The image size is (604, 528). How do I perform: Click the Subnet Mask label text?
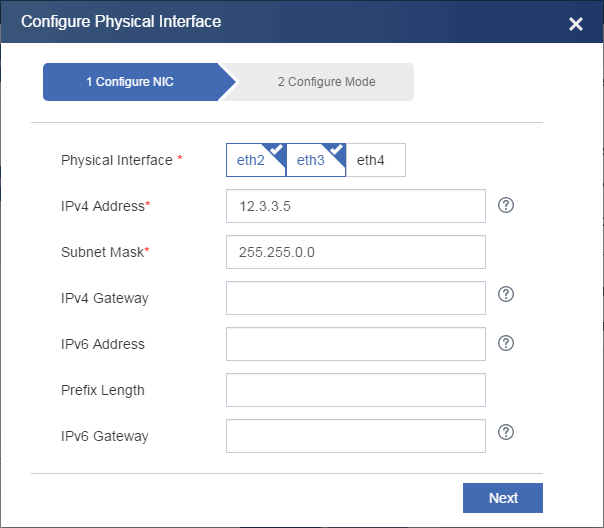point(101,252)
